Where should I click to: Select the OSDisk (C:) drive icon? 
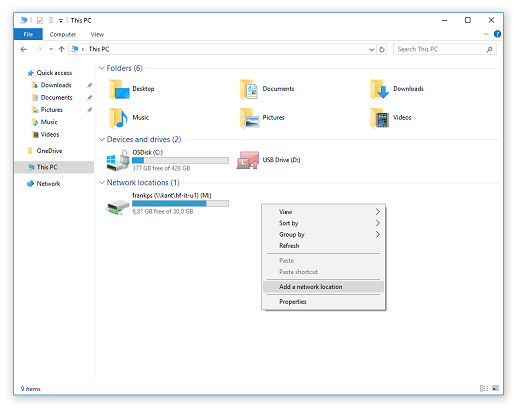[x=118, y=160]
